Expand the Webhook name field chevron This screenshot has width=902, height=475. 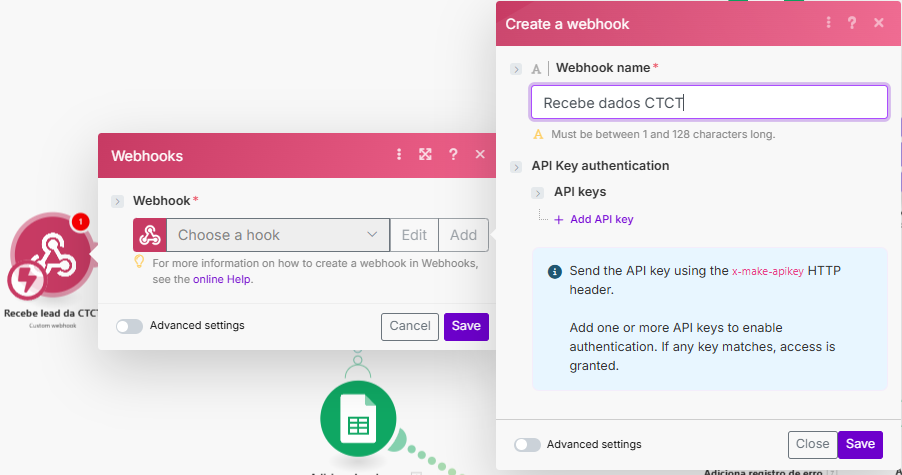pyautogui.click(x=516, y=69)
